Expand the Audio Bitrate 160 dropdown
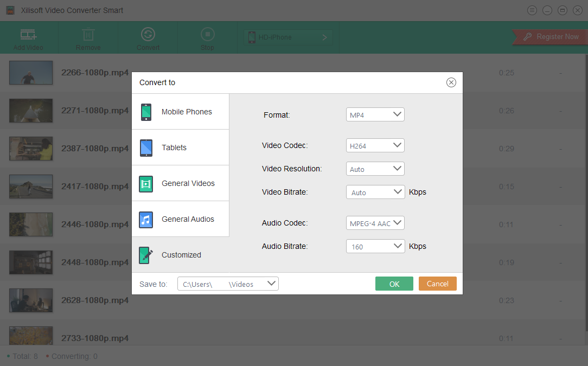 [x=375, y=246]
